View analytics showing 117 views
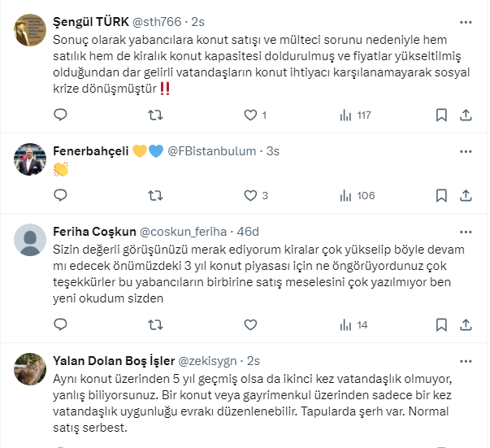This screenshot has height=448, width=490. [x=354, y=115]
